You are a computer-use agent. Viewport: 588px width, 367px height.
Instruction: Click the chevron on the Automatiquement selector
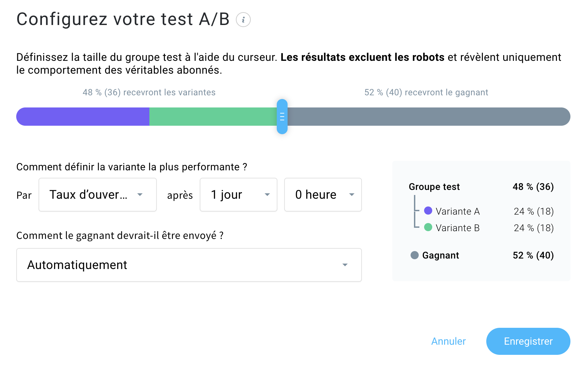coord(345,265)
